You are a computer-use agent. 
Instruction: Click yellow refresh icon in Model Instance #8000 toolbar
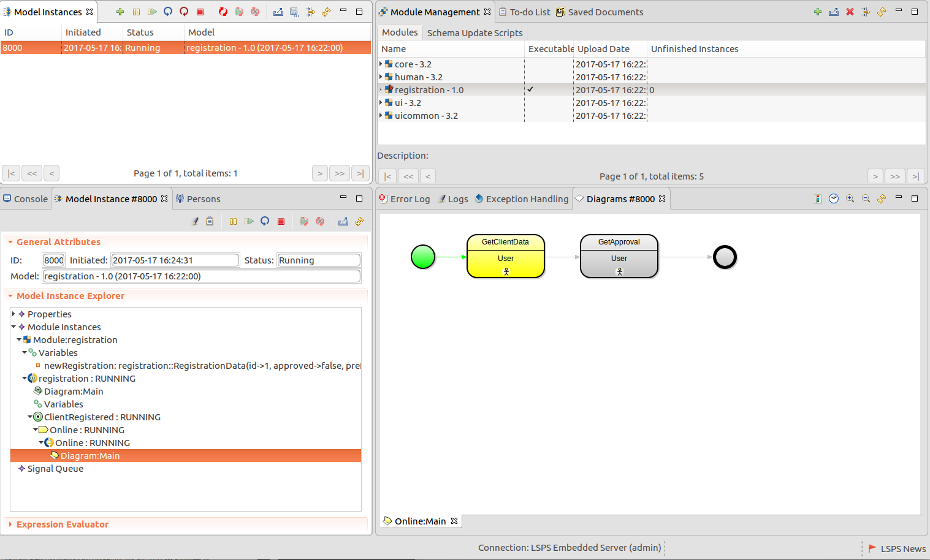(359, 221)
